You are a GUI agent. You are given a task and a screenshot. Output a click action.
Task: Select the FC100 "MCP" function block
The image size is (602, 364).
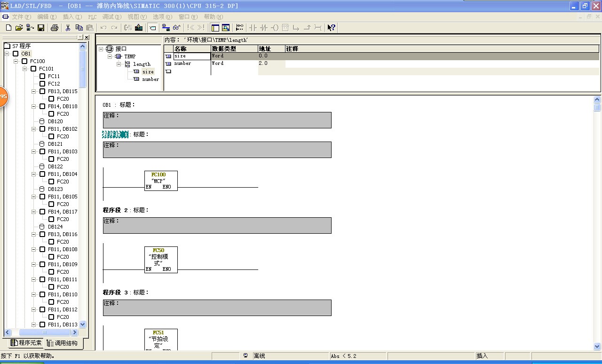tap(161, 181)
